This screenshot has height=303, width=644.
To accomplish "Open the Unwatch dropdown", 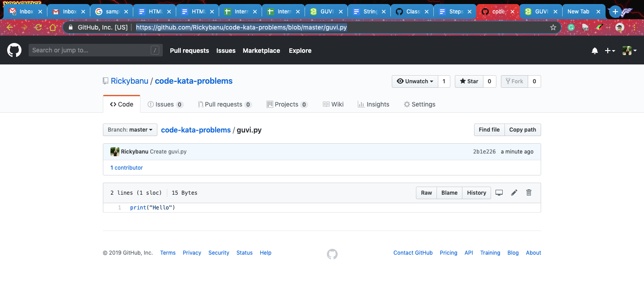I will 414,81.
